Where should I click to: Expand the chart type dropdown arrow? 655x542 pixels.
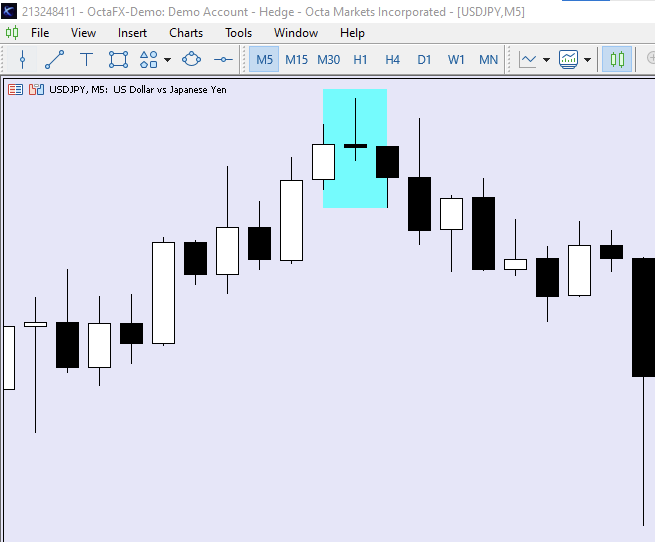[x=546, y=60]
